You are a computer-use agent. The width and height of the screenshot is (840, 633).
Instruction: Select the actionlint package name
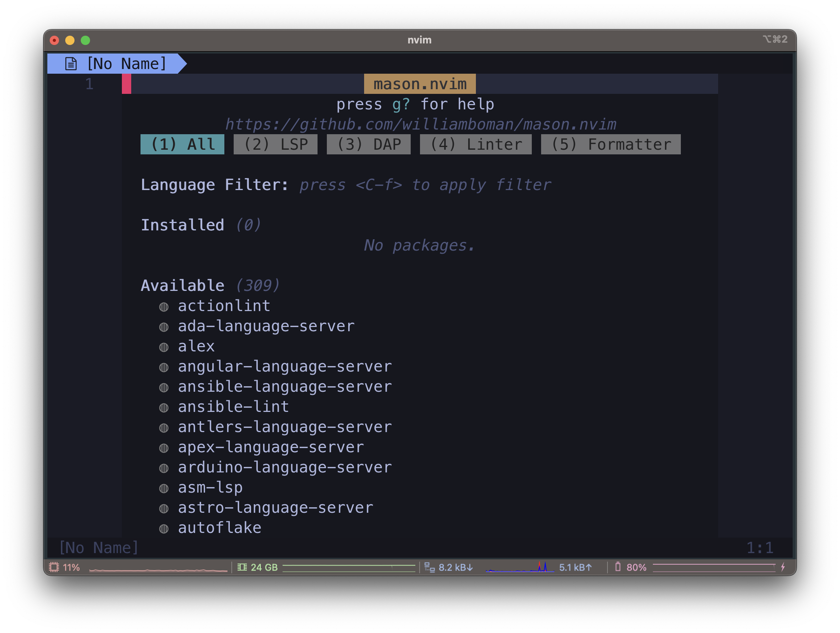tap(224, 306)
